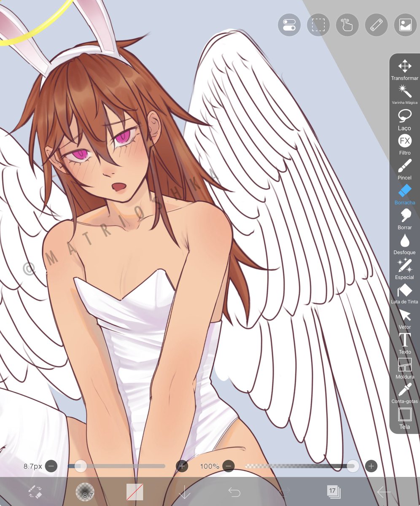Adjust the opacity slider handle
Viewport: 420px width, 506px height.
(x=353, y=466)
